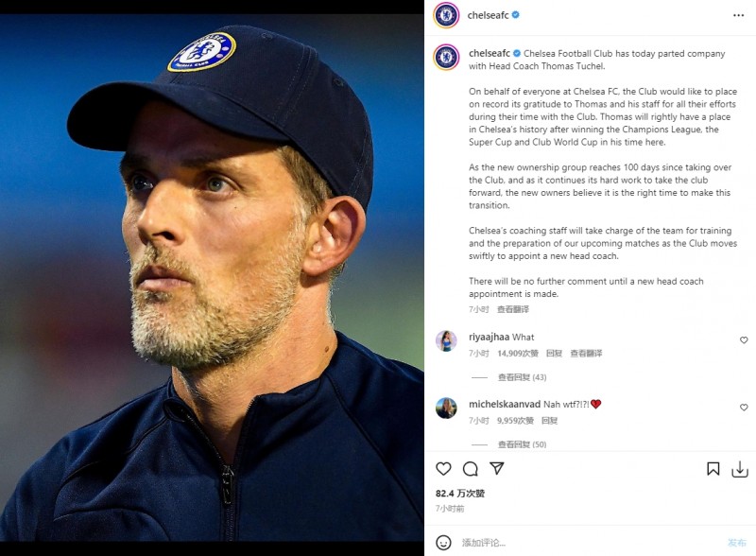The height and width of the screenshot is (556, 756).
Task: Like riyaajhaa's comment heart
Action: (744, 340)
